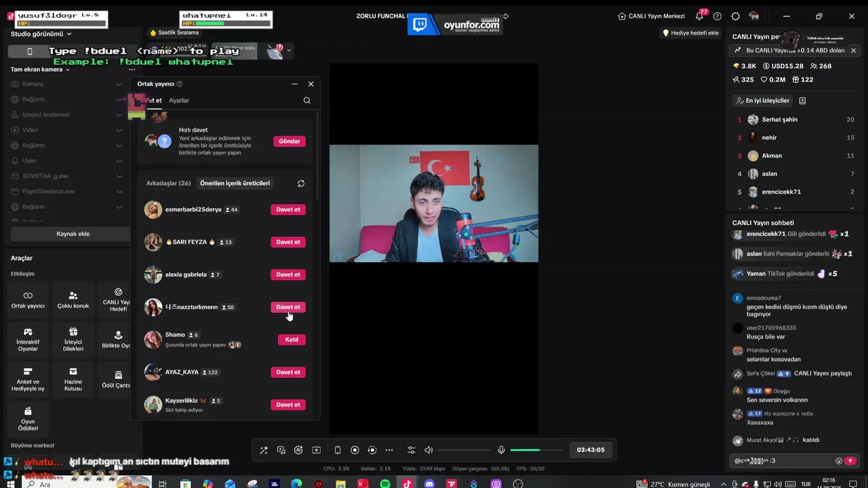The height and width of the screenshot is (488, 868).
Task: Invite Kayserilikiz with Davet et
Action: click(x=288, y=405)
